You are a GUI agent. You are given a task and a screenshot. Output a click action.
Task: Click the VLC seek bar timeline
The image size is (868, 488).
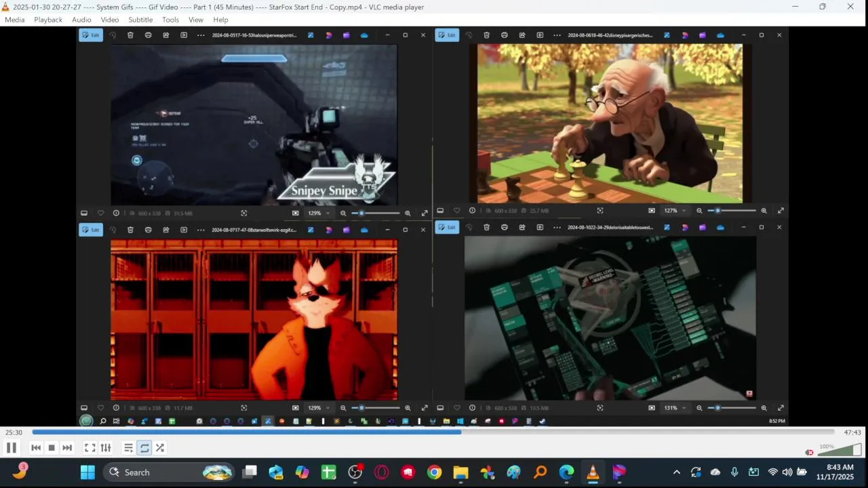pyautogui.click(x=433, y=432)
